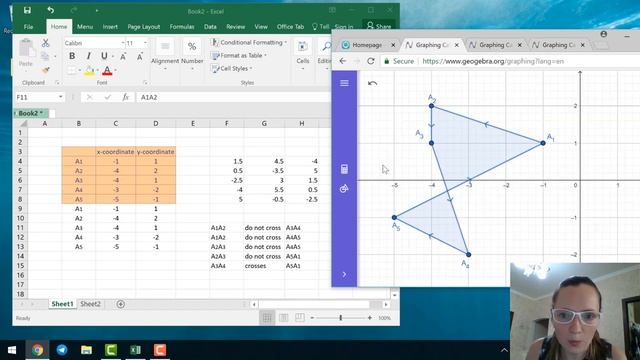640x360 pixels.
Task: Switch to the Homepage browser tab
Action: click(367, 45)
